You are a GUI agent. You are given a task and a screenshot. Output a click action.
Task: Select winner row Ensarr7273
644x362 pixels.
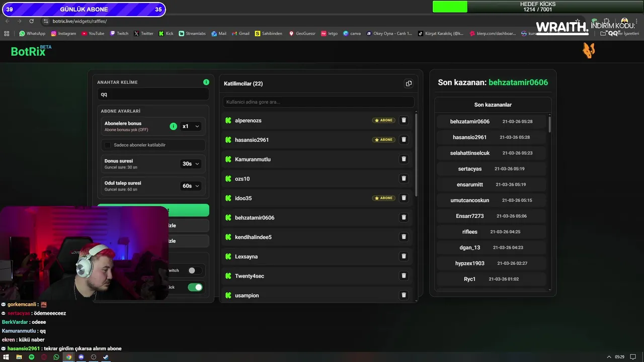[x=491, y=216]
